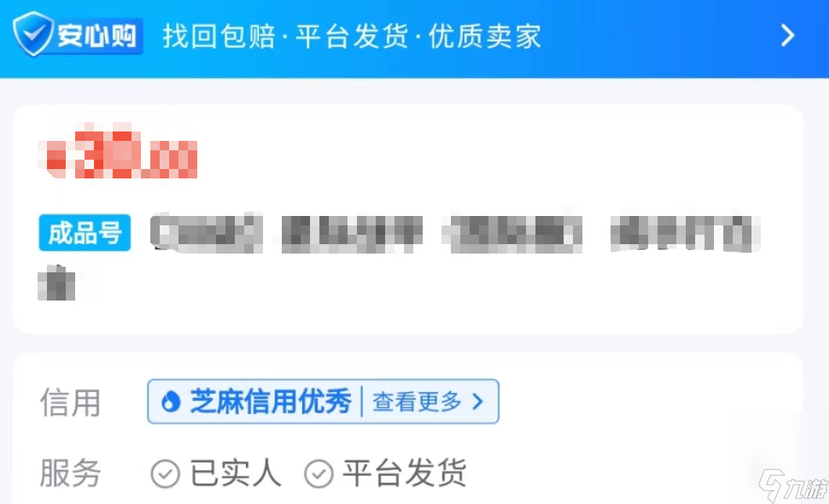Click the 信用 row label

pyautogui.click(x=70, y=402)
